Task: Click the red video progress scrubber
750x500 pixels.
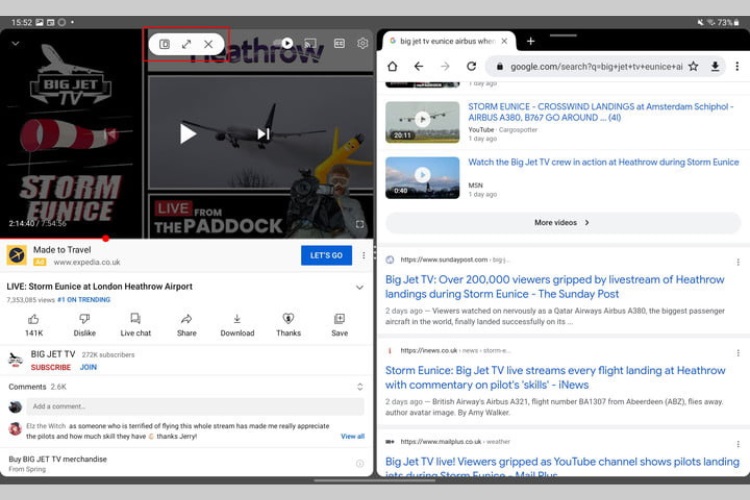Action: (x=106, y=238)
